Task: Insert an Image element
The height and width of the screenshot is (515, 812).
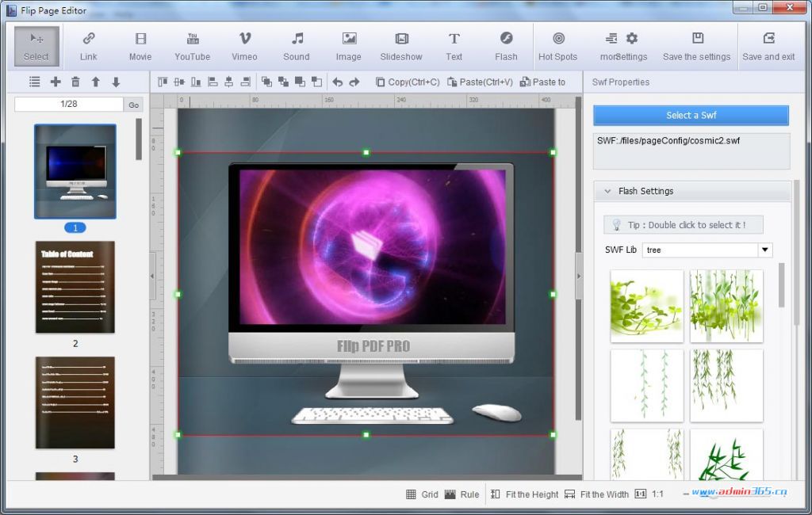Action: tap(349, 46)
